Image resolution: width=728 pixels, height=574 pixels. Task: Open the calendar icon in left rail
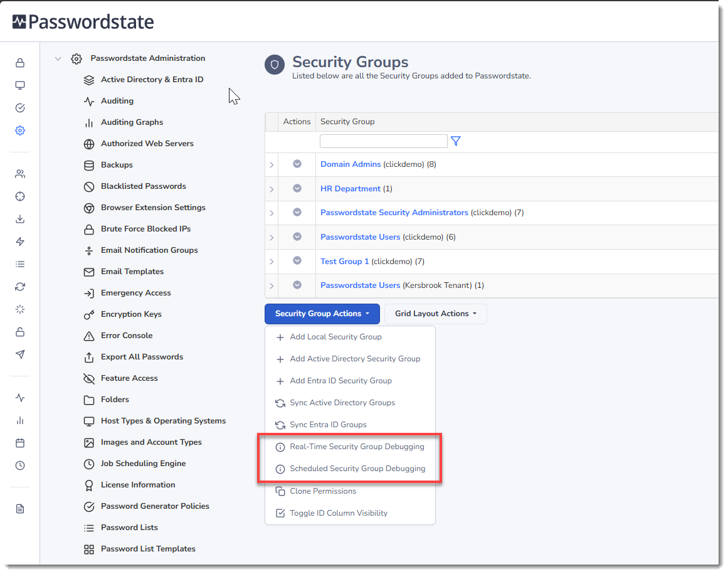tap(20, 443)
